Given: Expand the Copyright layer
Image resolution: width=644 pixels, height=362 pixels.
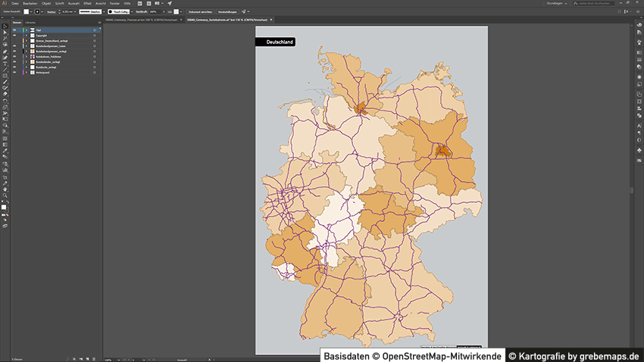Looking at the screenshot, I should [x=25, y=35].
